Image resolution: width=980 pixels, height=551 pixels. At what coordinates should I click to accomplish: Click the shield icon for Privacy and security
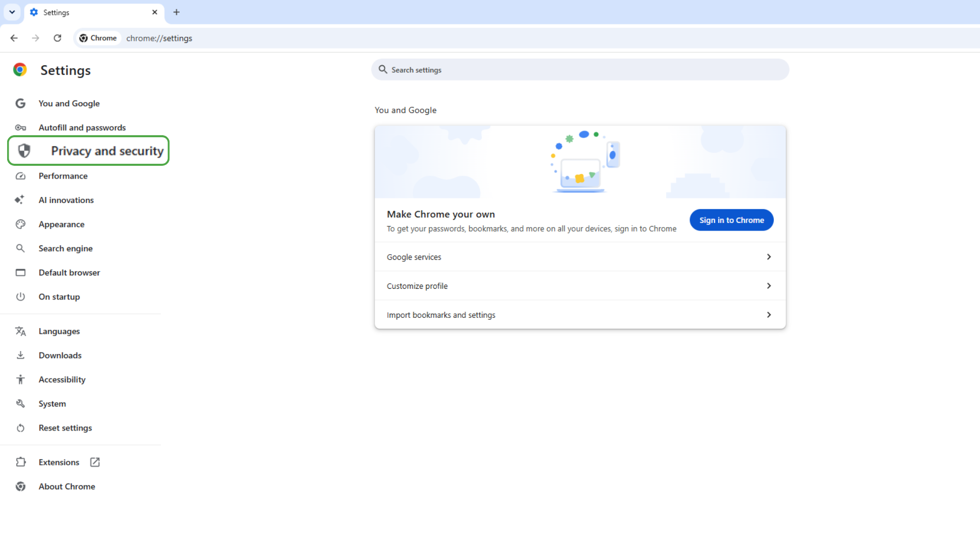(x=24, y=151)
